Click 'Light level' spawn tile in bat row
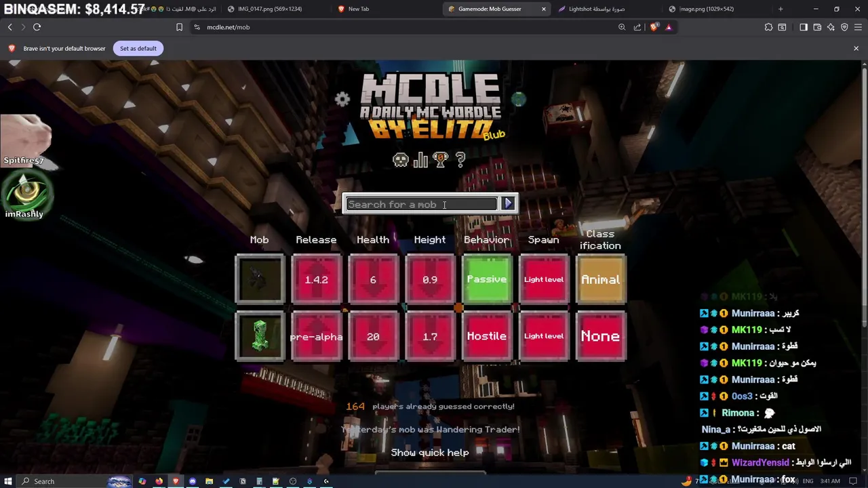Screen dimensions: 868x488 tap(544, 279)
